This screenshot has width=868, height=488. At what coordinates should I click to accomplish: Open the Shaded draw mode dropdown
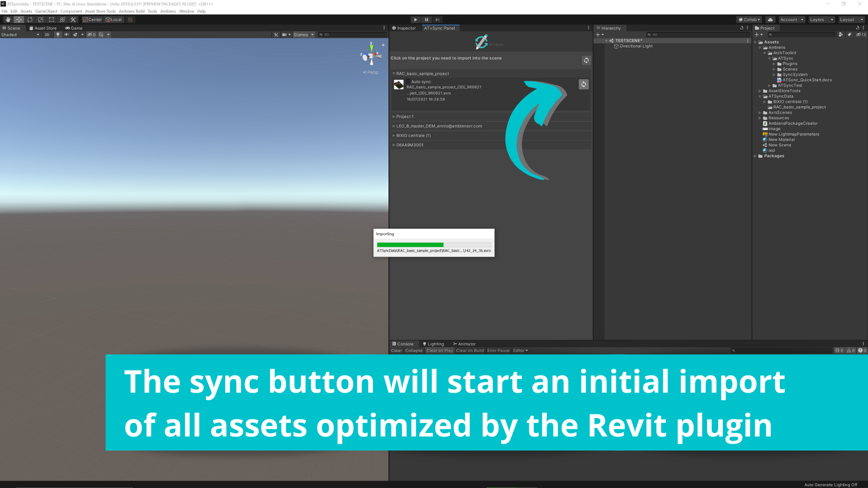[20, 35]
